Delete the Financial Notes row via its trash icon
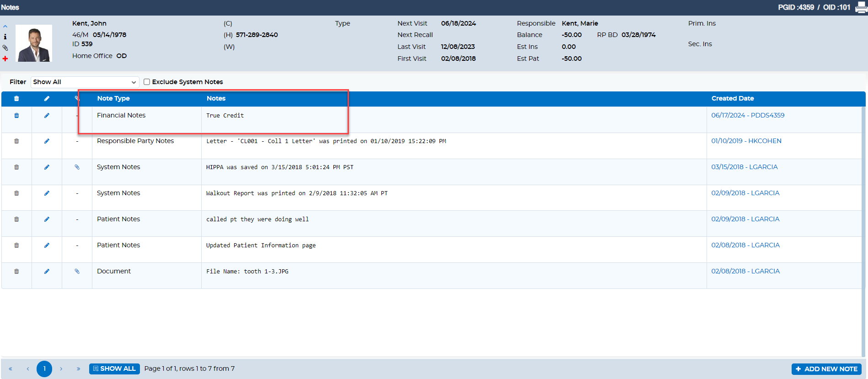The image size is (868, 379). coord(16,116)
